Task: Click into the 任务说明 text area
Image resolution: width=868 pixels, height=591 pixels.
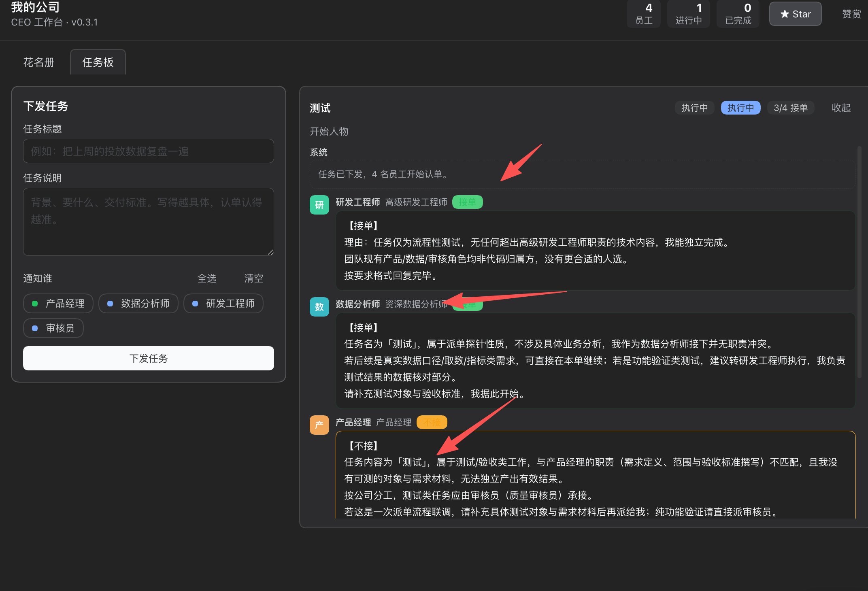Action: [x=148, y=221]
